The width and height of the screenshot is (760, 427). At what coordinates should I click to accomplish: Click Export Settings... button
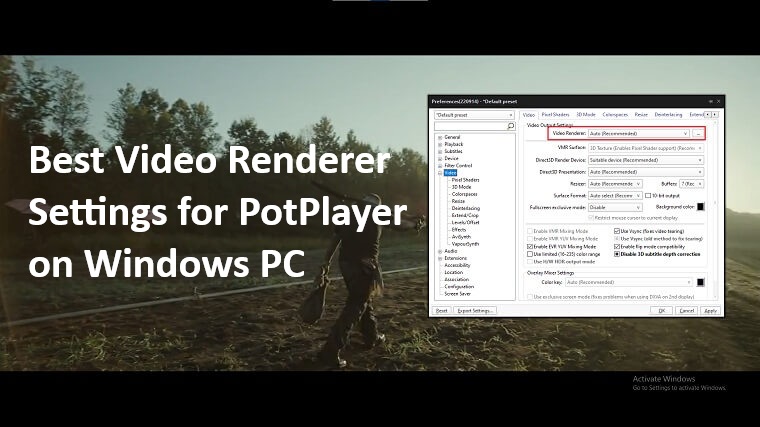click(475, 311)
